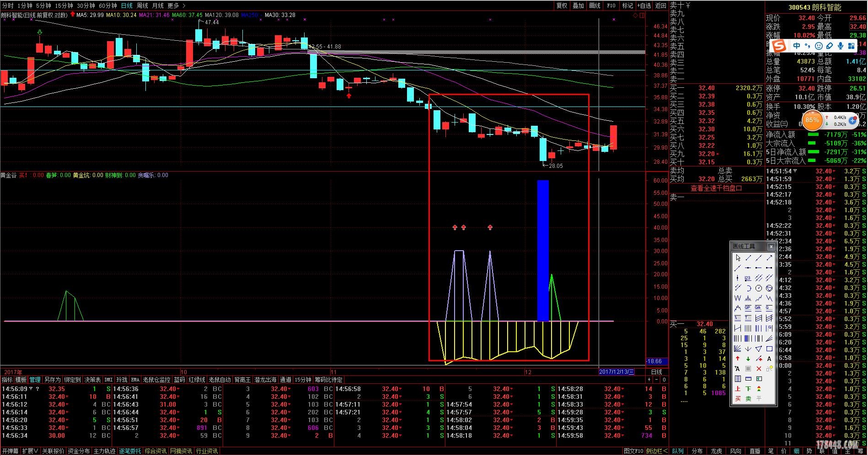Screen dimensions: 868x456
Task: Place the green 卖 sell mark
Action: coord(748,398)
